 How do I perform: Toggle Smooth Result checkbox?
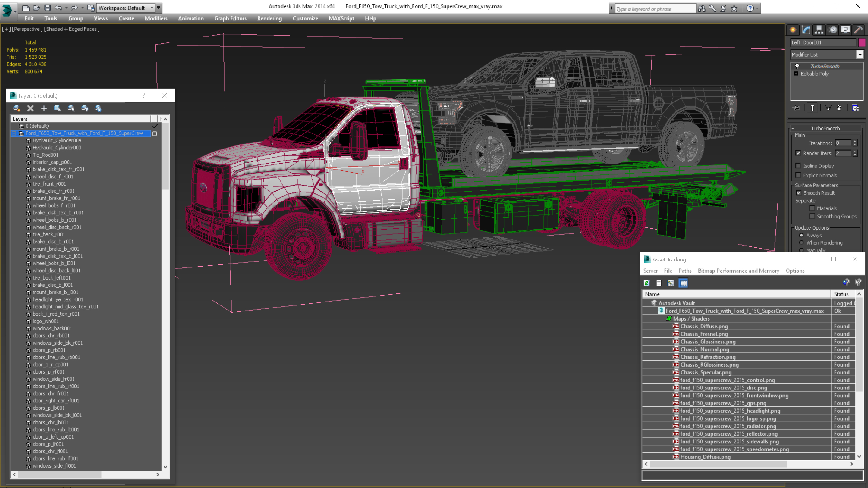coord(799,193)
